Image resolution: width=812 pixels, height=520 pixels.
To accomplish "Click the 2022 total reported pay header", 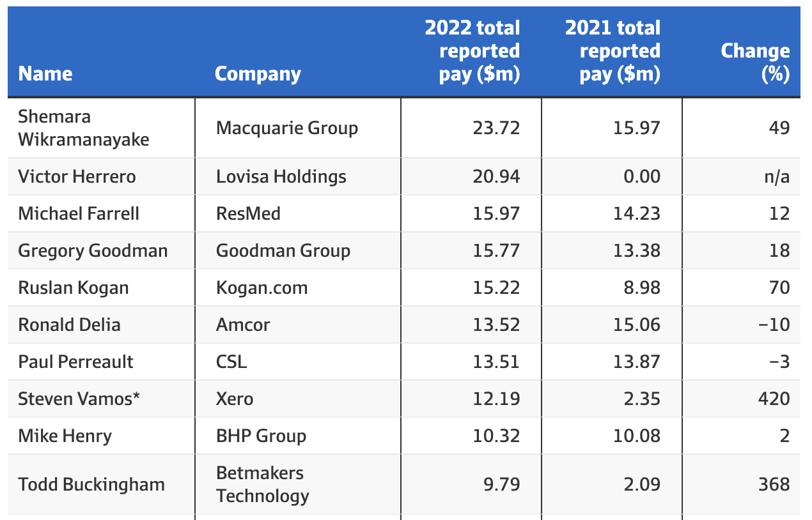I will 472,51.
